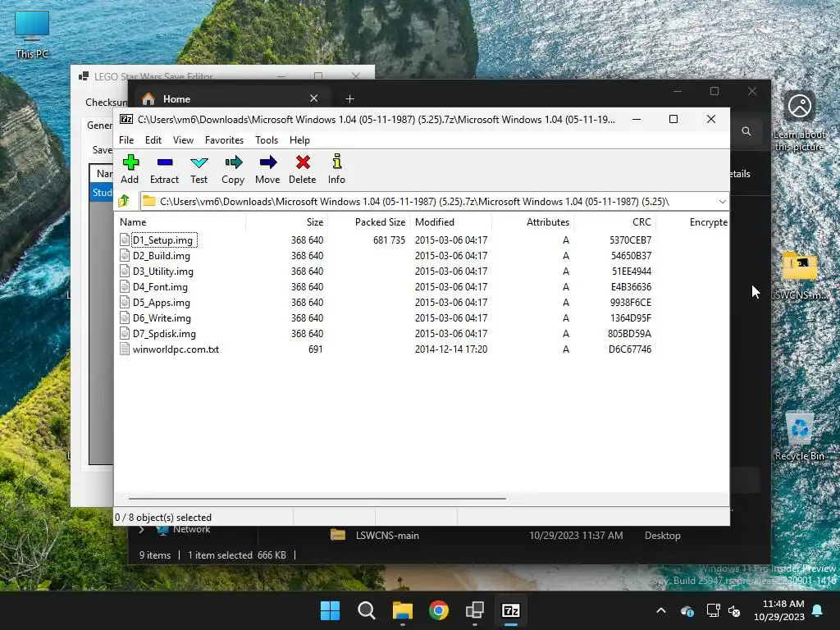Select the D2_Build.img file icon
The width and height of the screenshot is (840, 630).
[125, 256]
